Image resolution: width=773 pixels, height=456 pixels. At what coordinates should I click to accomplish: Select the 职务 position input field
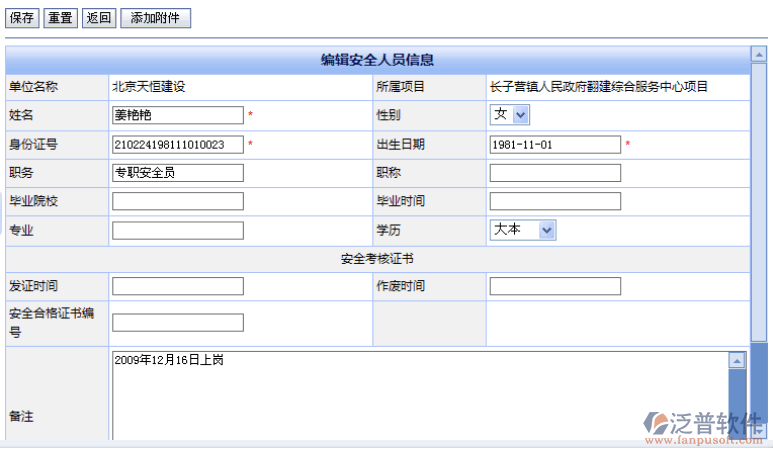[178, 173]
